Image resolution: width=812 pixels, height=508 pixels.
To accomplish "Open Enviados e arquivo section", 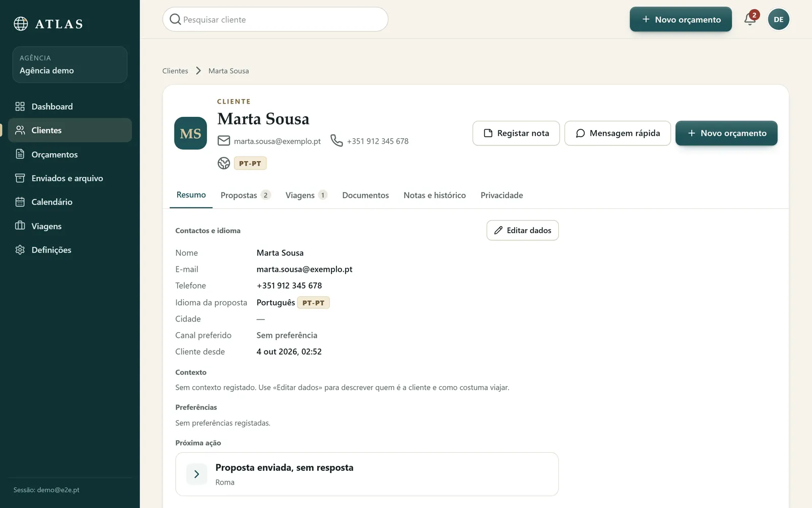I will click(70, 178).
